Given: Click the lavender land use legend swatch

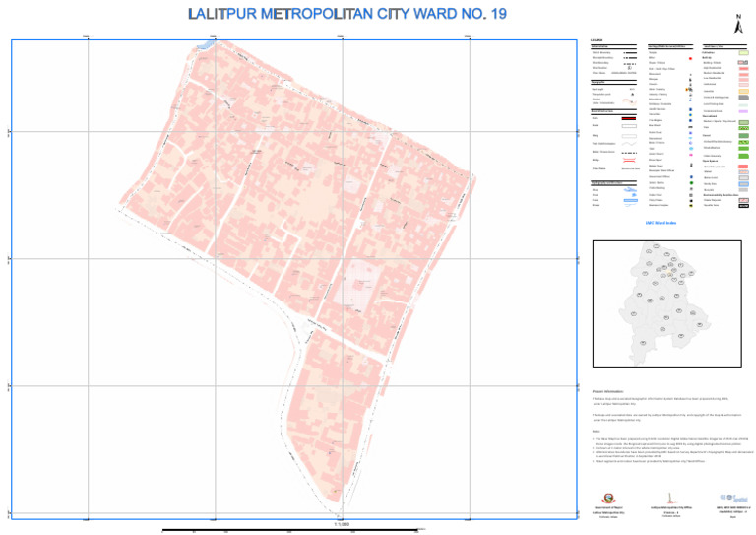Looking at the screenshot, I should 743,111.
